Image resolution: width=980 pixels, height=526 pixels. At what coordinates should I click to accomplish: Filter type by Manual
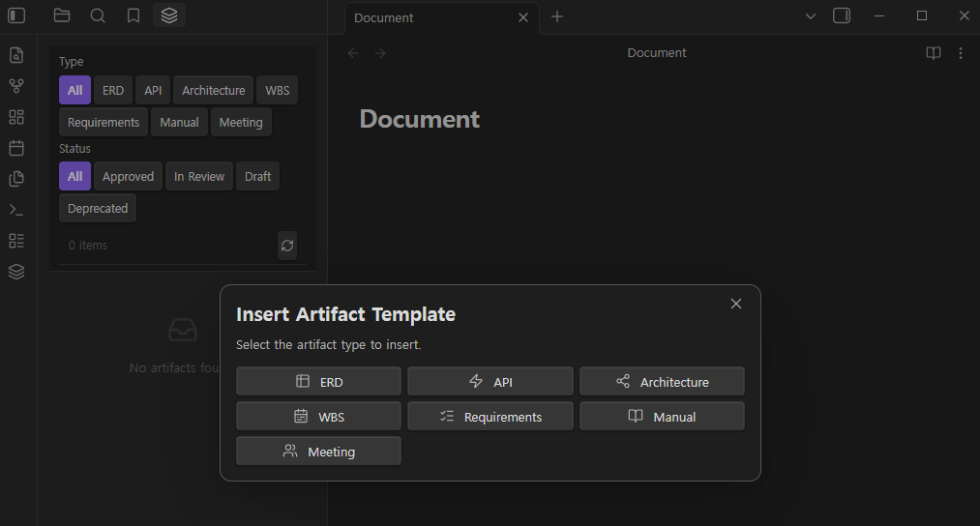(179, 123)
